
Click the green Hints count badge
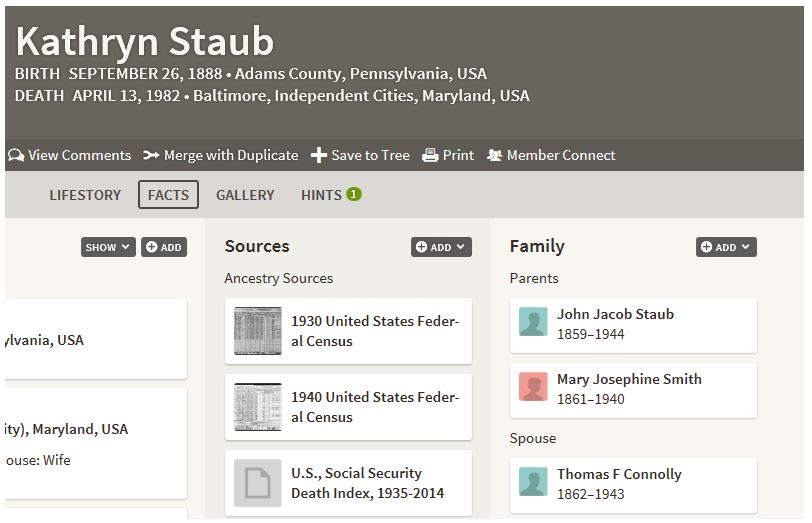tap(354, 194)
